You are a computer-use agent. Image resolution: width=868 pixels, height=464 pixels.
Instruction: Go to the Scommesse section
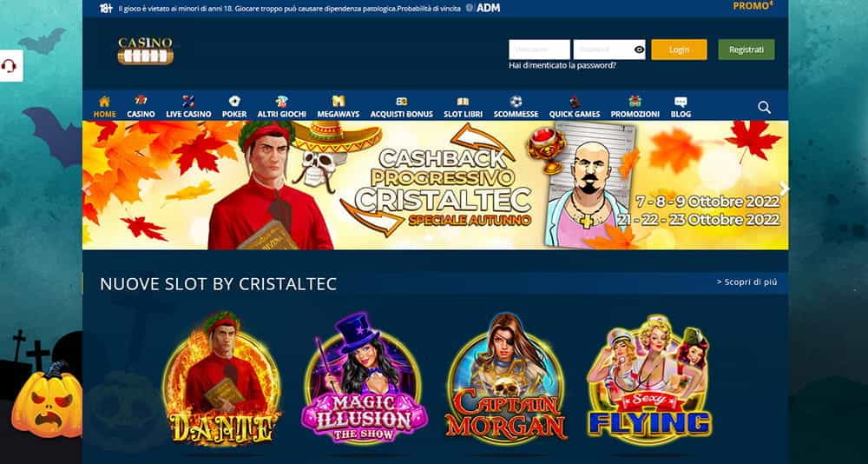[x=516, y=107]
